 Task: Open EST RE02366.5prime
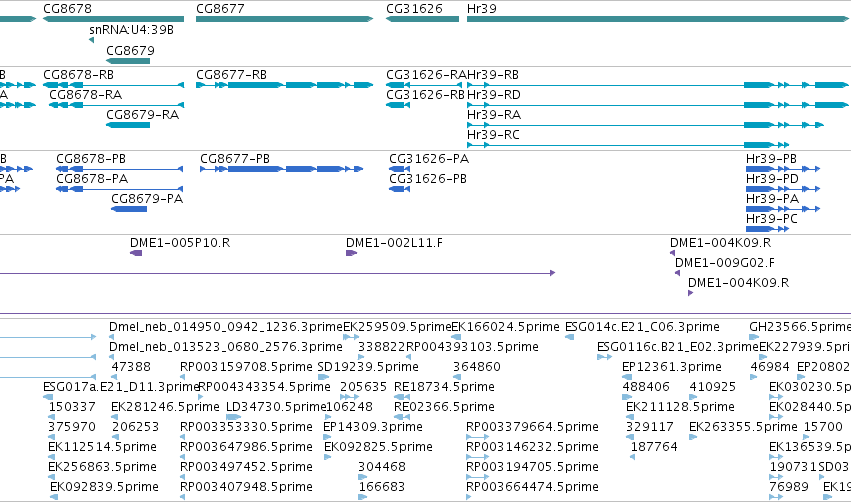(444, 407)
